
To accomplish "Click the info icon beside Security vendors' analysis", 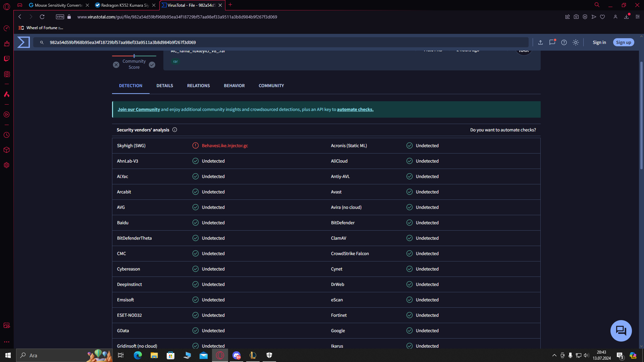I will click(x=175, y=130).
